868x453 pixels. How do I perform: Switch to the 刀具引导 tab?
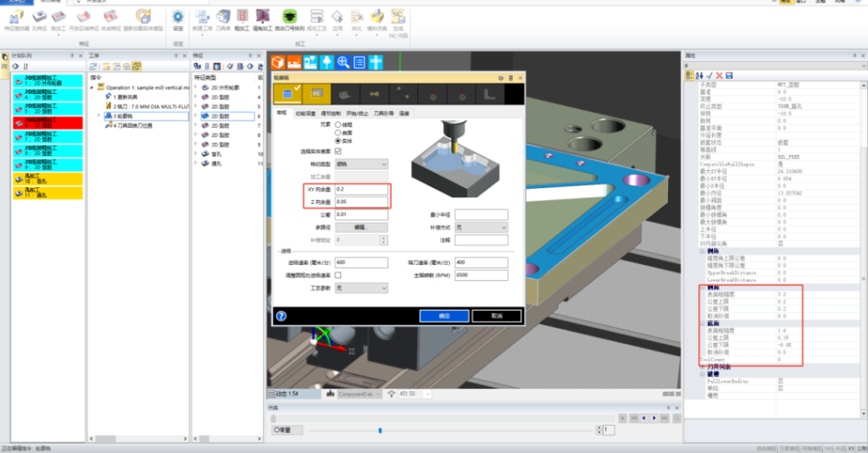385,113
